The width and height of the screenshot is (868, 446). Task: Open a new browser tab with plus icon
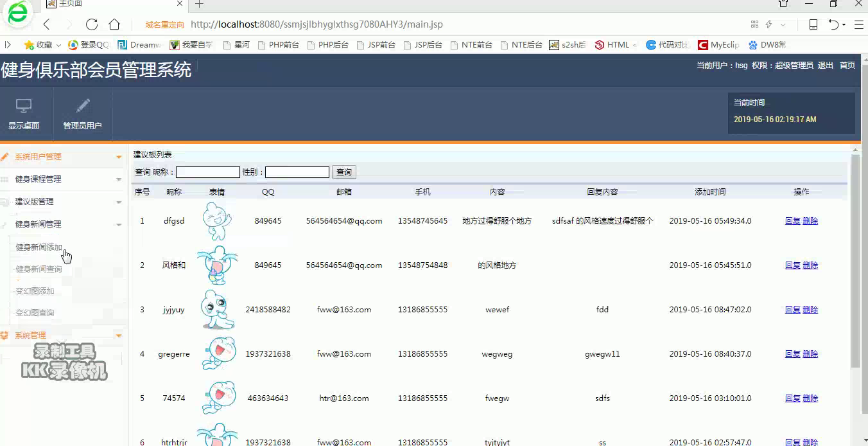(x=199, y=4)
